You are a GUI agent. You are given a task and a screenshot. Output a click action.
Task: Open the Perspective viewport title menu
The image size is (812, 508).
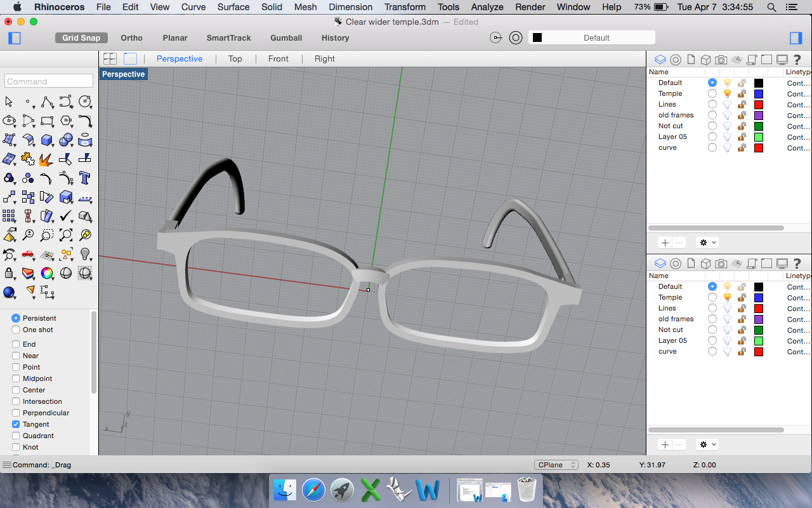pos(123,74)
